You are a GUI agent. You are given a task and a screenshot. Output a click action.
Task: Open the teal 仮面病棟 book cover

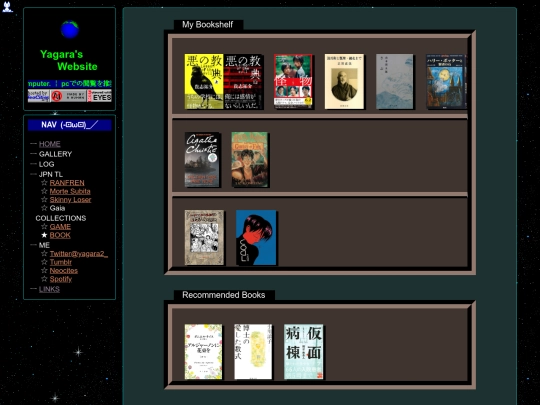click(x=304, y=352)
